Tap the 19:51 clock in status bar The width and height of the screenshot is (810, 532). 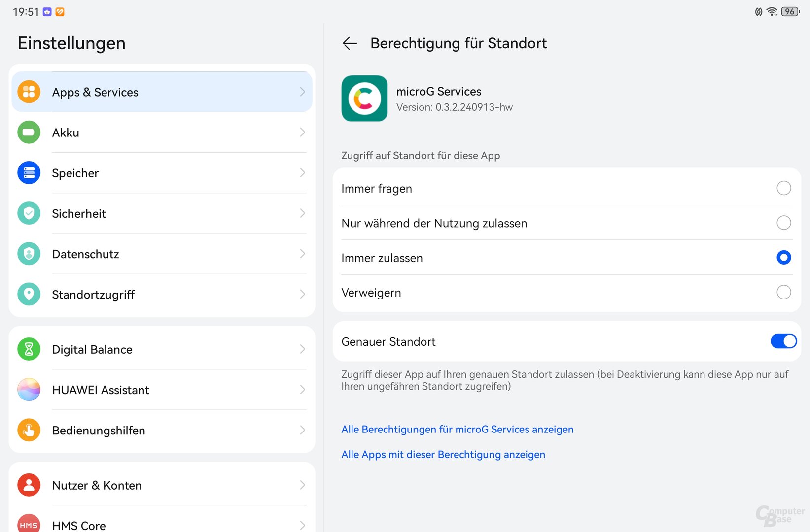[26, 12]
